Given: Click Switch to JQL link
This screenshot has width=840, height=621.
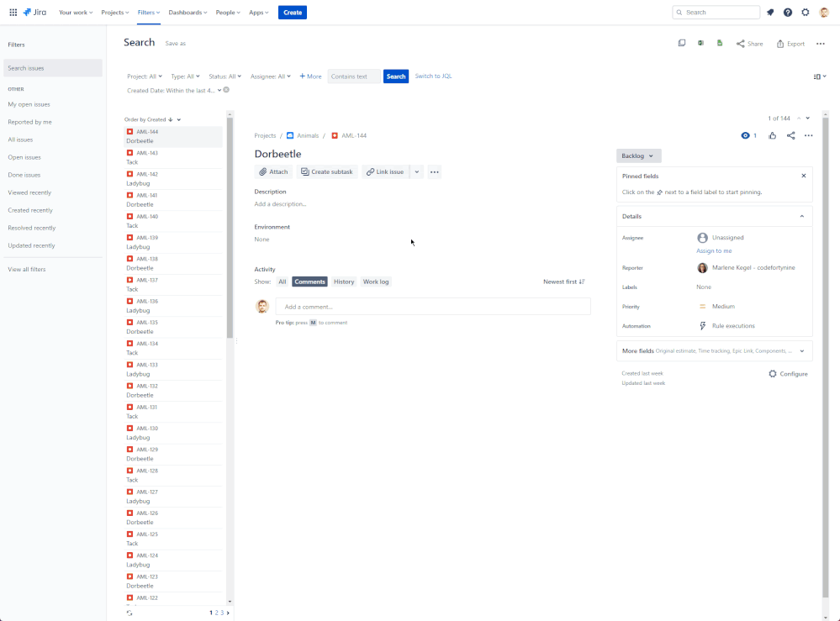Looking at the screenshot, I should pyautogui.click(x=433, y=76).
